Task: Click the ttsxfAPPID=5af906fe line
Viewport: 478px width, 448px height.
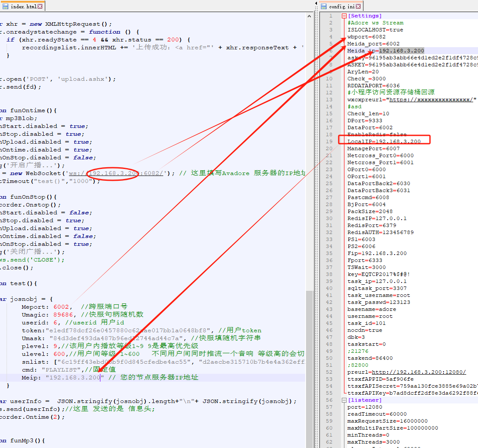Action: (381, 379)
